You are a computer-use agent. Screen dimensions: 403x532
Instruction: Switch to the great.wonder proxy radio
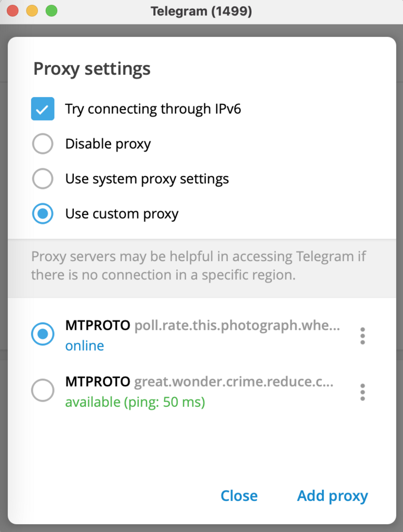click(43, 390)
